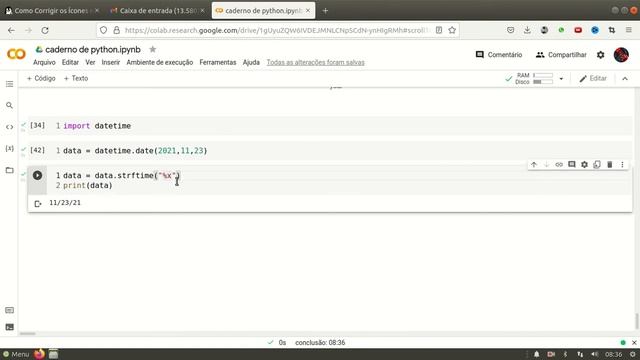The width and height of the screenshot is (640, 360).
Task: Click 'Todas as alterações foram salvas' link
Action: click(316, 62)
